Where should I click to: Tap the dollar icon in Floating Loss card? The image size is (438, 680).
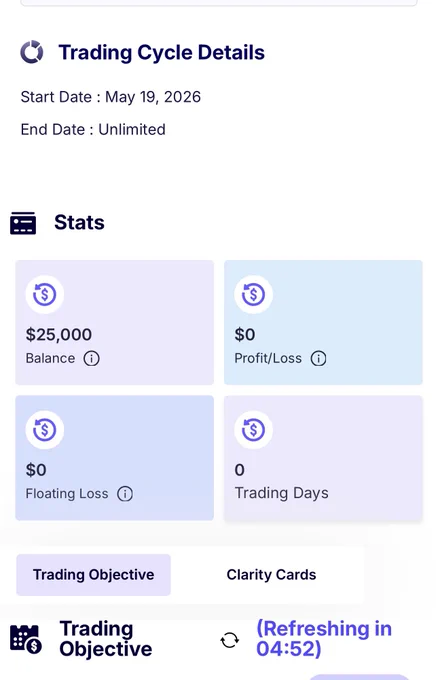tap(45, 430)
